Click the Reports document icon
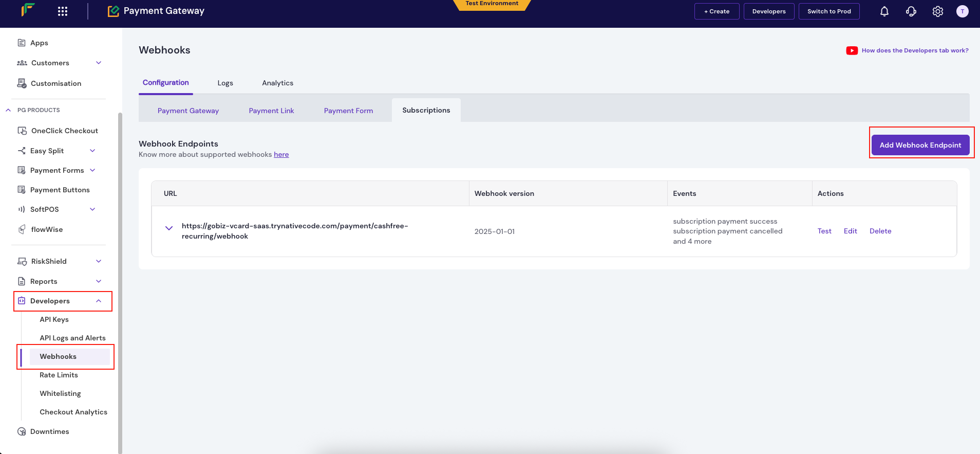Image resolution: width=980 pixels, height=454 pixels. [22, 281]
